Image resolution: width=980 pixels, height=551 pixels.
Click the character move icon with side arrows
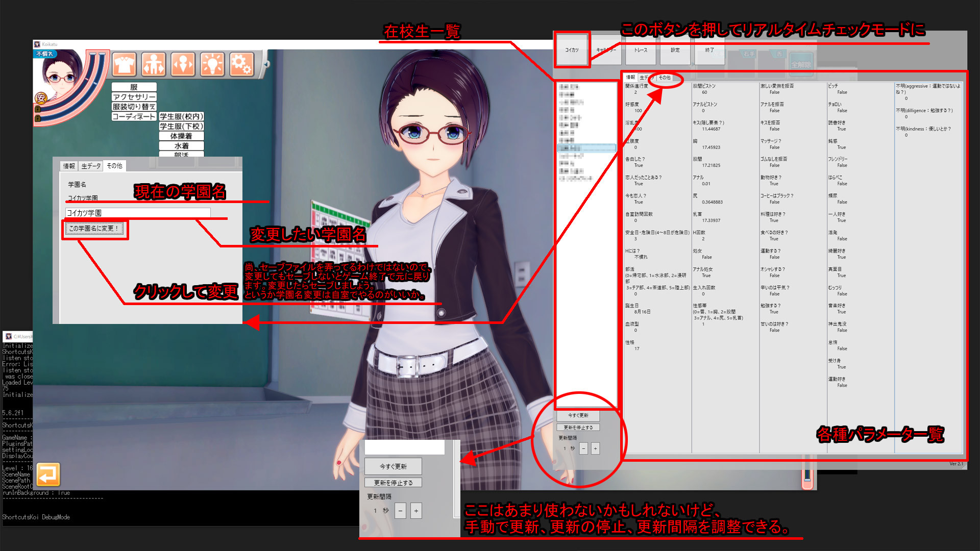tap(183, 64)
